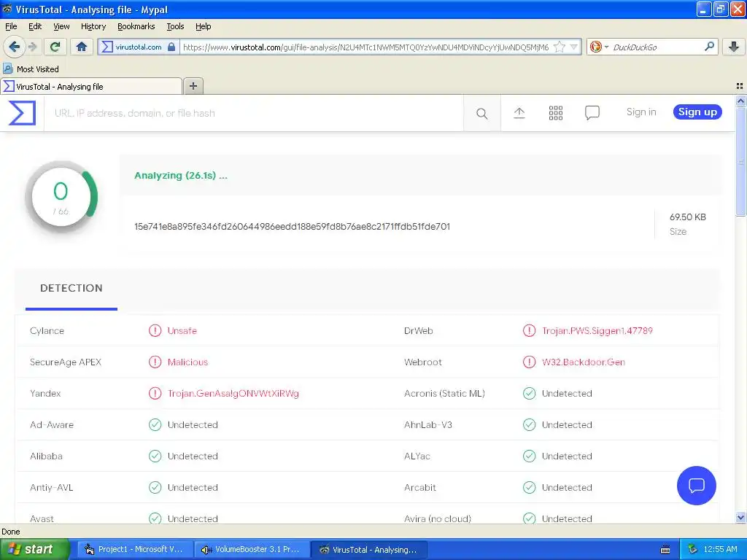The image size is (747, 560).
Task: Click the system tray network icon
Action: click(x=692, y=549)
